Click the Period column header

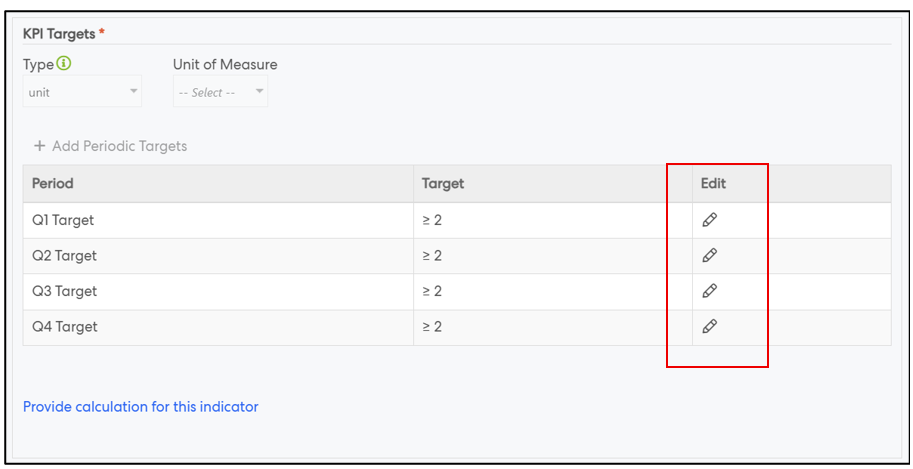click(x=53, y=184)
